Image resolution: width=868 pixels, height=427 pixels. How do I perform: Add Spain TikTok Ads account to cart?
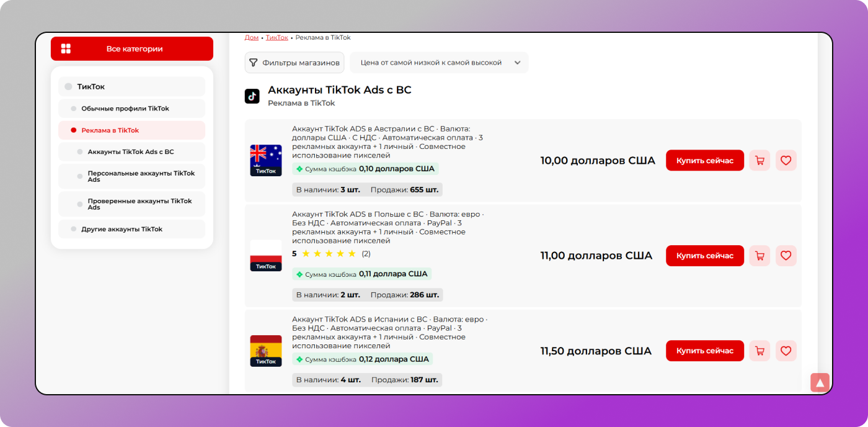(x=759, y=351)
